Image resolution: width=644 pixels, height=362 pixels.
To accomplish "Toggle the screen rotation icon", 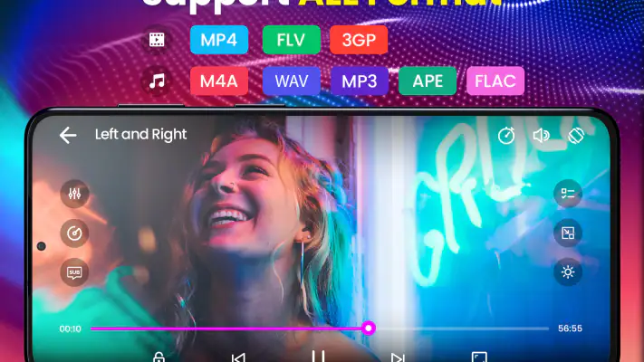I will (576, 136).
